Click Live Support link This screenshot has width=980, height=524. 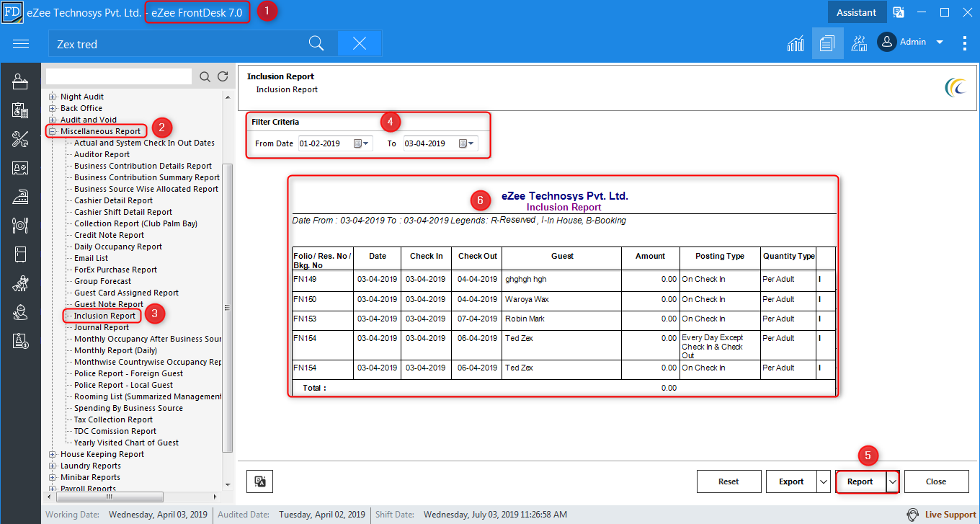[x=950, y=515]
